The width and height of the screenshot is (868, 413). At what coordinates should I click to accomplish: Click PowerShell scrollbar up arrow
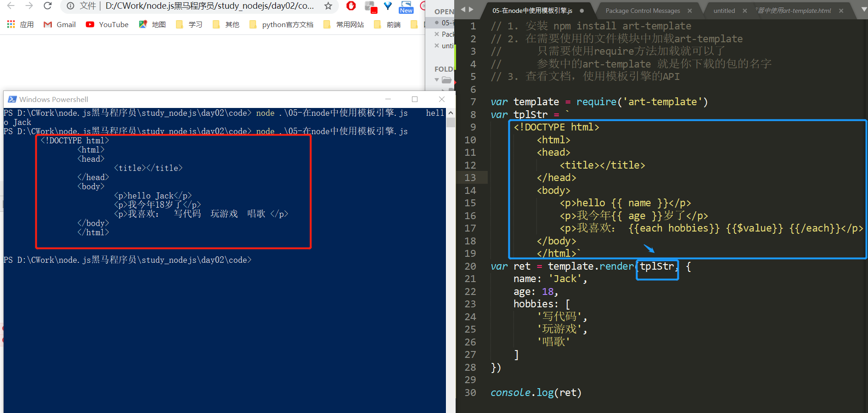[451, 113]
